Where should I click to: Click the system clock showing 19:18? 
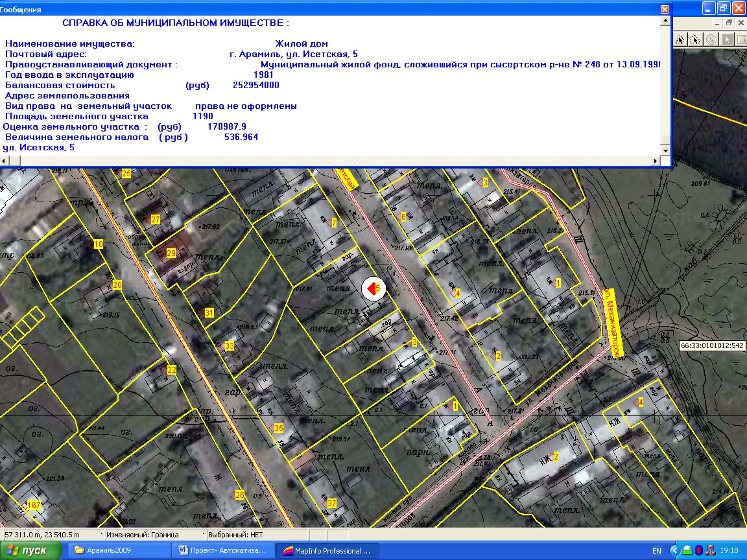729,551
